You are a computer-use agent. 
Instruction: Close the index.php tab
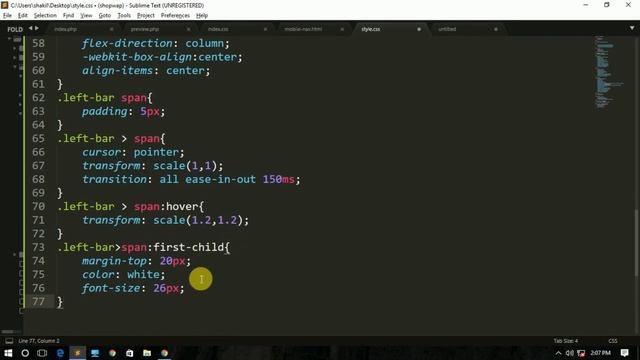(111, 29)
